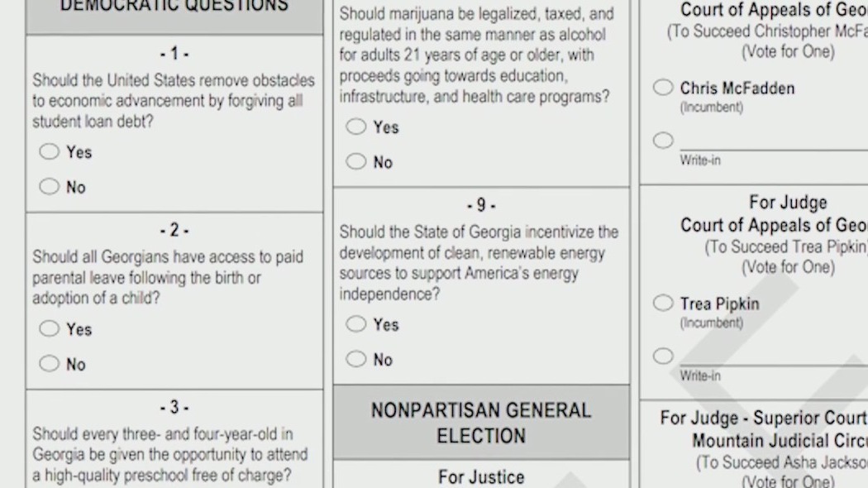Click the question 9 number heading
The width and height of the screenshot is (868, 488).
[481, 205]
